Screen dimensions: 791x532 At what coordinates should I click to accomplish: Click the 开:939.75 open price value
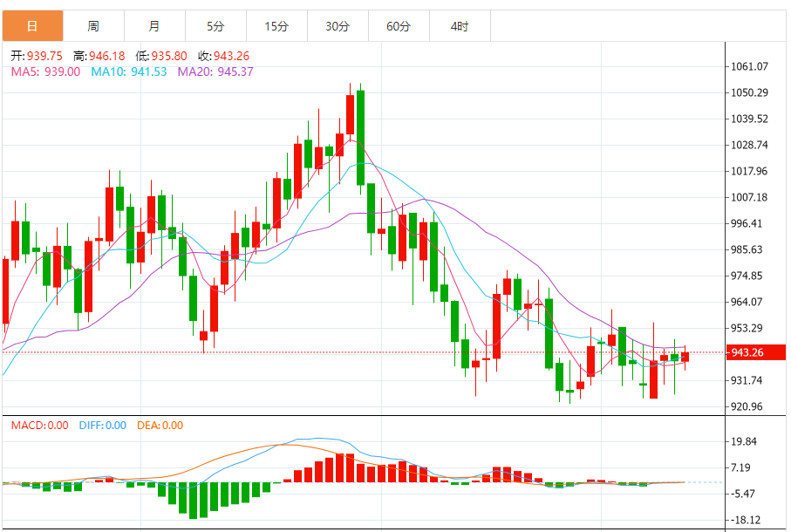(x=37, y=56)
